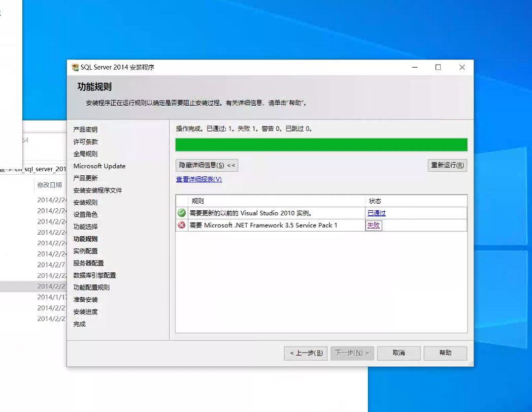Click the 操作完成 result summary text

pyautogui.click(x=244, y=129)
